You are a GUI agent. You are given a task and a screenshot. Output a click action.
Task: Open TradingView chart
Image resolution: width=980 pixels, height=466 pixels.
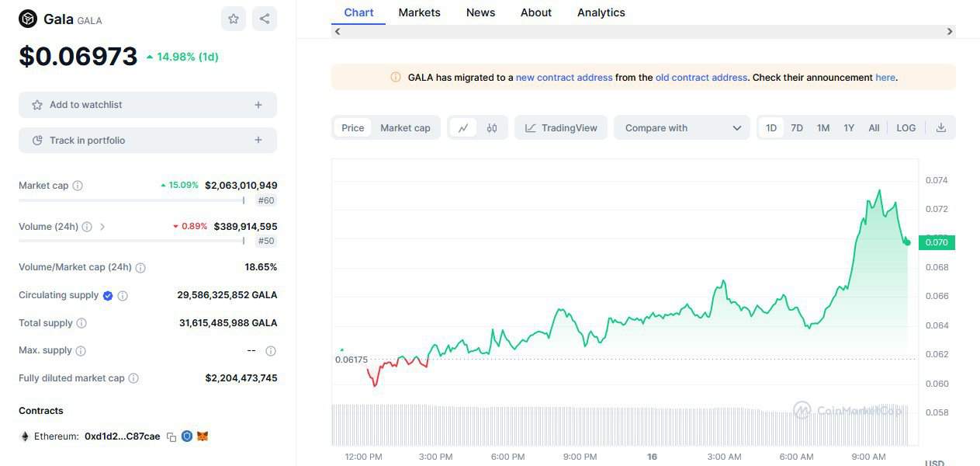point(561,128)
